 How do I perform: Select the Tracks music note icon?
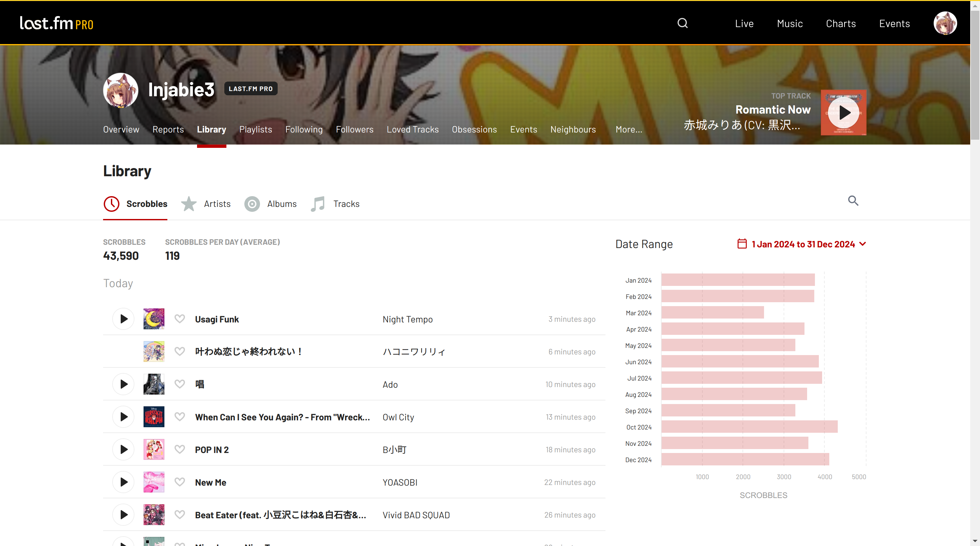pos(318,204)
